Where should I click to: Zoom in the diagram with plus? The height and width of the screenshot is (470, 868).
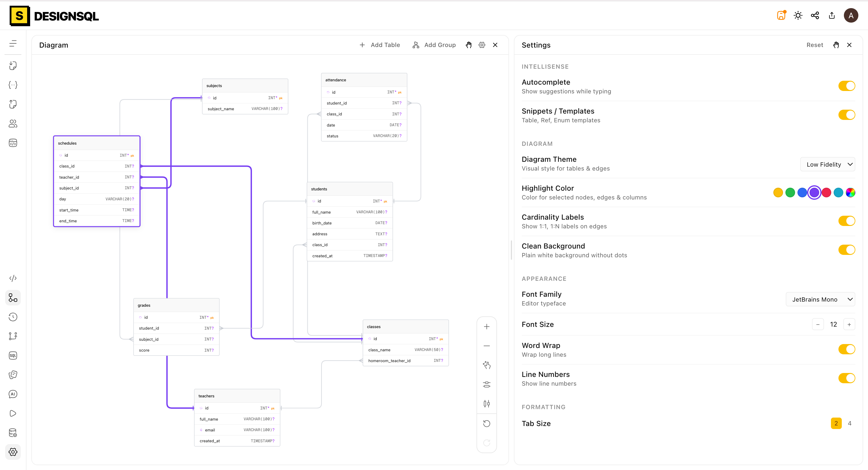[x=486, y=327]
